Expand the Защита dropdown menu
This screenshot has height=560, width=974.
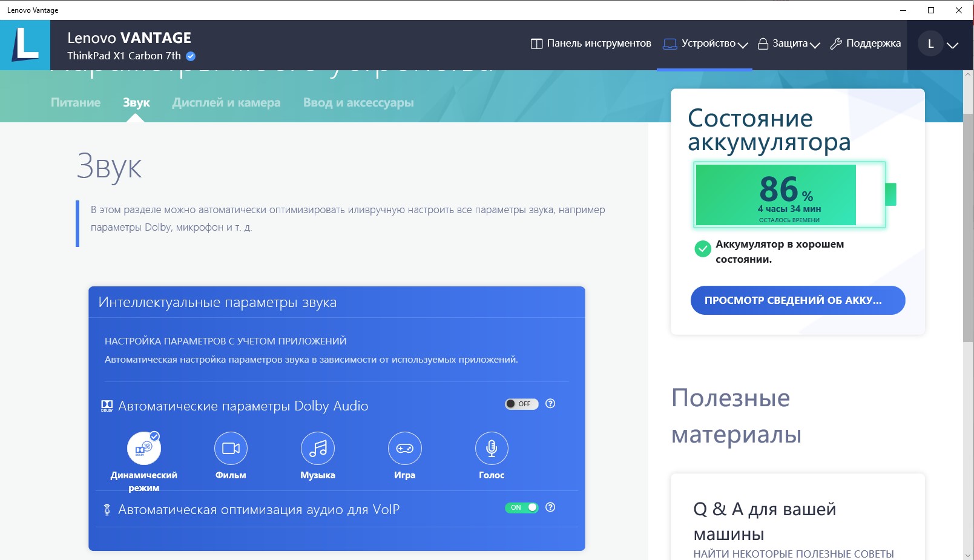click(789, 44)
